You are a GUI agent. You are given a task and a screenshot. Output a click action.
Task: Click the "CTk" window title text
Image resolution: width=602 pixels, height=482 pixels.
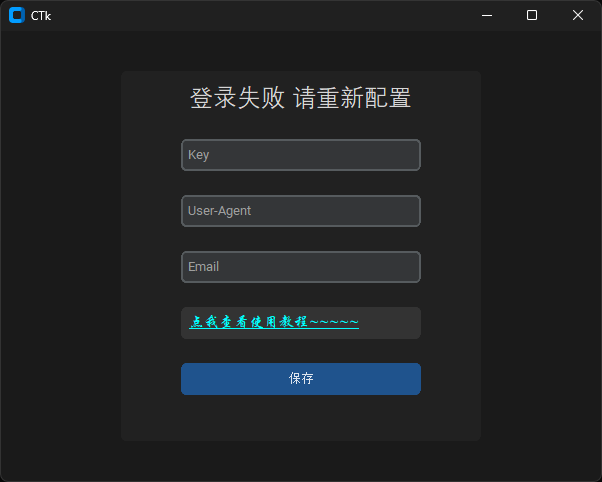[41, 15]
